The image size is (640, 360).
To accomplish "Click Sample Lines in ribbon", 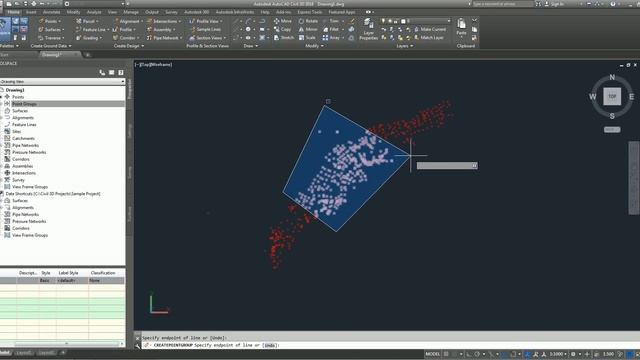I will coord(206,29).
